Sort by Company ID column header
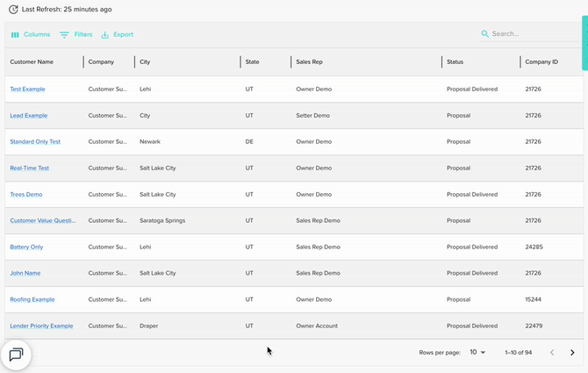 (x=541, y=62)
